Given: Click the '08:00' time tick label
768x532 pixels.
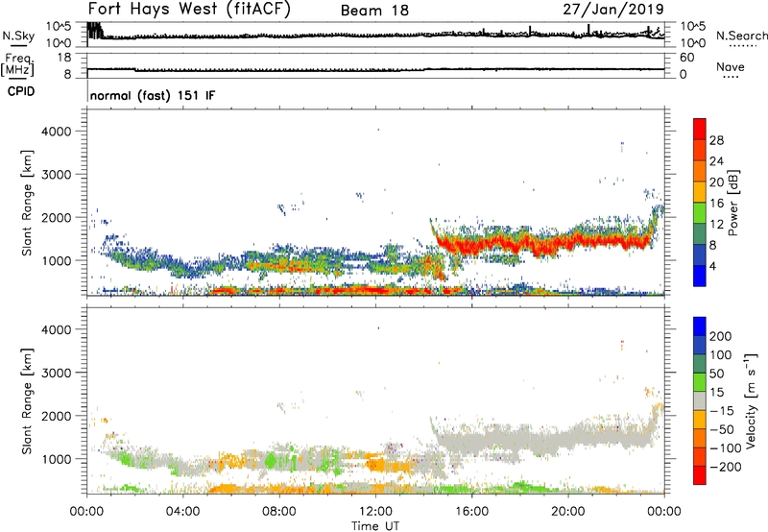Looking at the screenshot, I should pos(279,512).
